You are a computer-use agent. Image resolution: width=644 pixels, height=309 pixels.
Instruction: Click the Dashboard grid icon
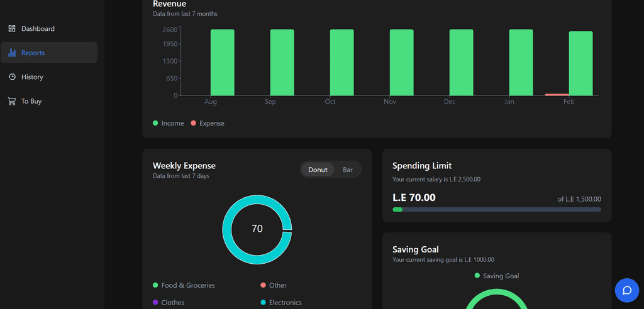pos(11,29)
